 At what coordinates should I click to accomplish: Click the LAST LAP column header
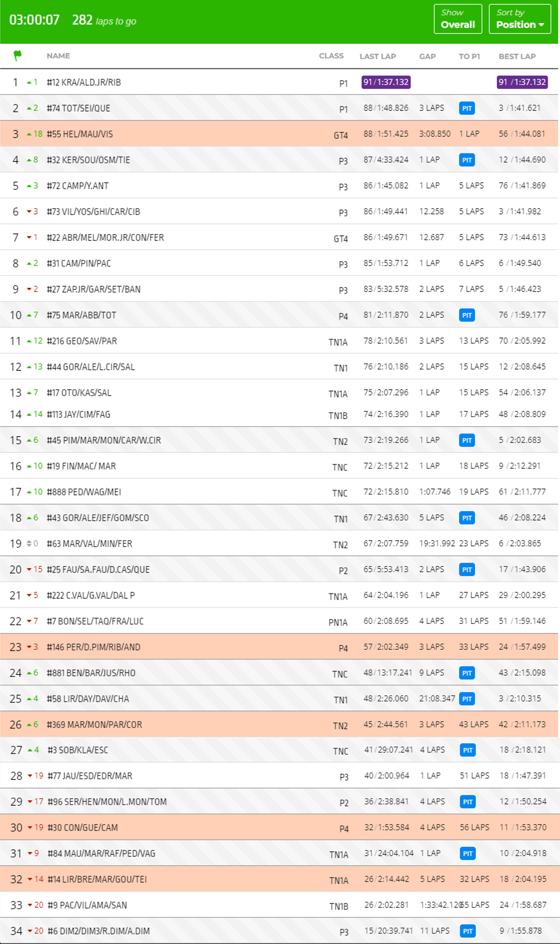point(377,56)
